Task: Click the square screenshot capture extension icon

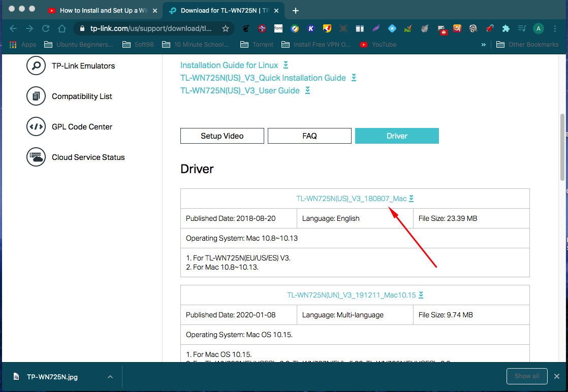Action: [x=343, y=28]
